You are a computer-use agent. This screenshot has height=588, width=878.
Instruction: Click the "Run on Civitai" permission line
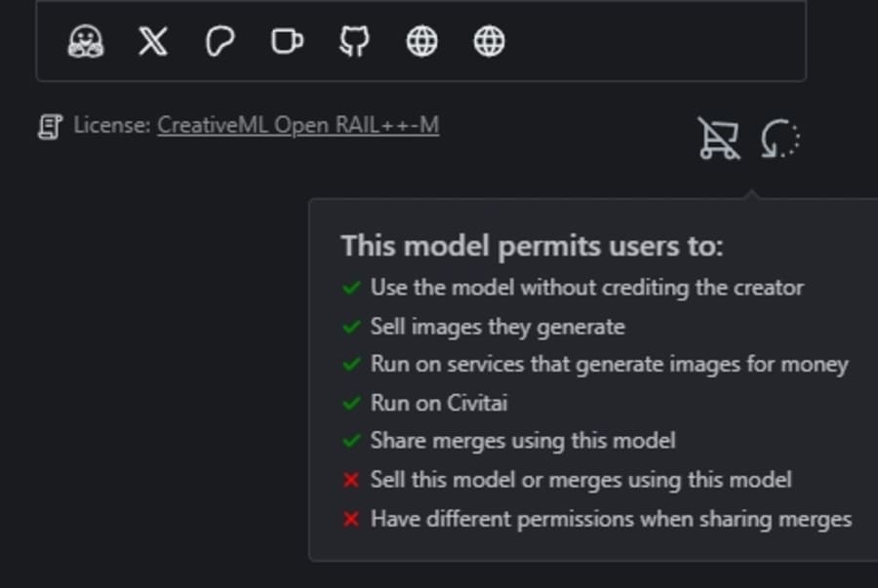[439, 403]
